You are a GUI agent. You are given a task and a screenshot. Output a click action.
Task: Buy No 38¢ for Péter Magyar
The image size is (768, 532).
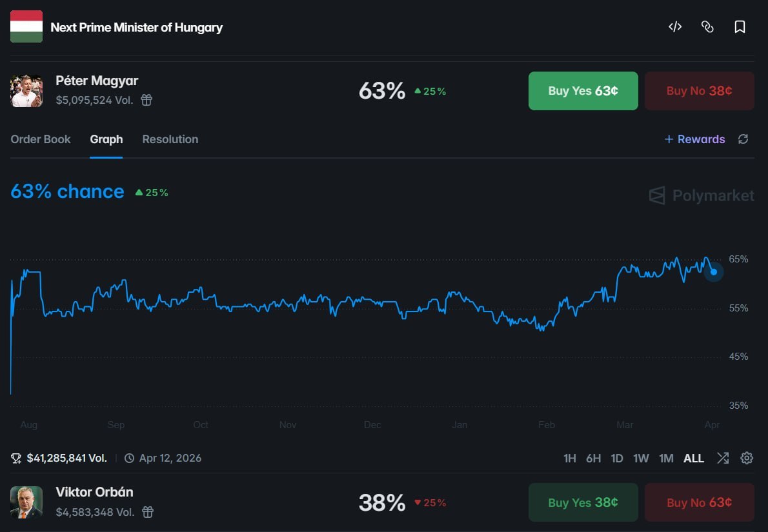pyautogui.click(x=700, y=91)
